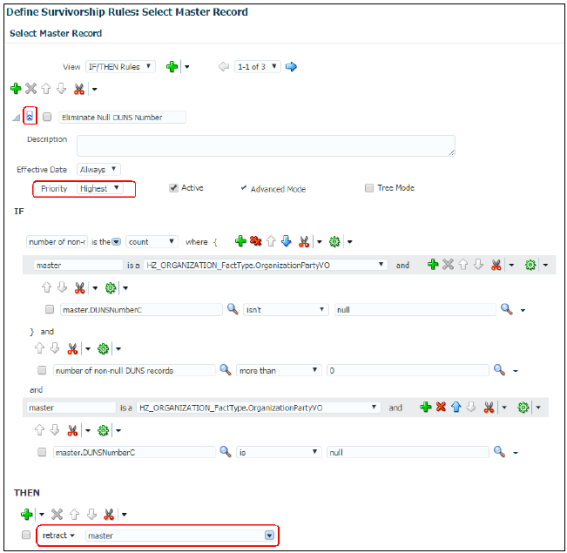
Task: Collapse rule details with double-chevron icon
Action: point(30,116)
